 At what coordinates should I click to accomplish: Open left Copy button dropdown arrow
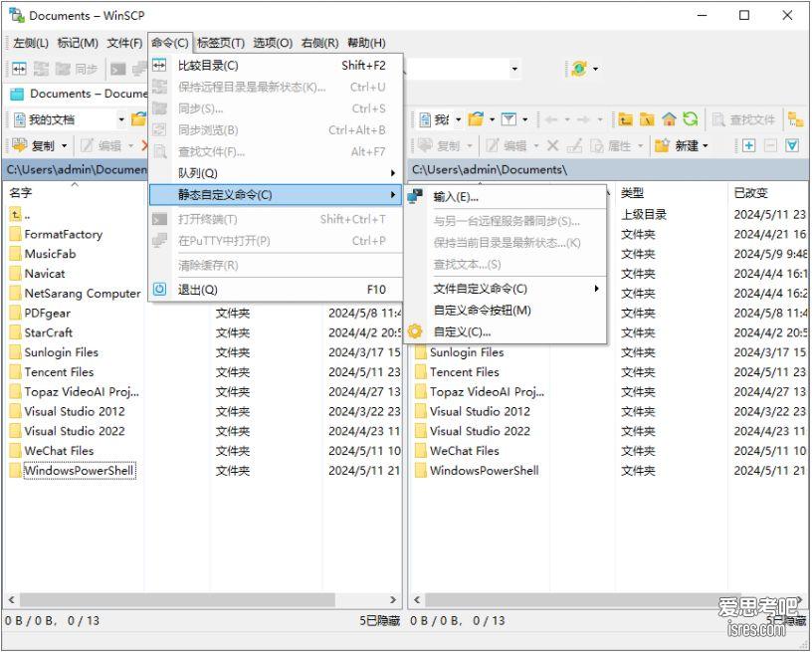tap(65, 146)
